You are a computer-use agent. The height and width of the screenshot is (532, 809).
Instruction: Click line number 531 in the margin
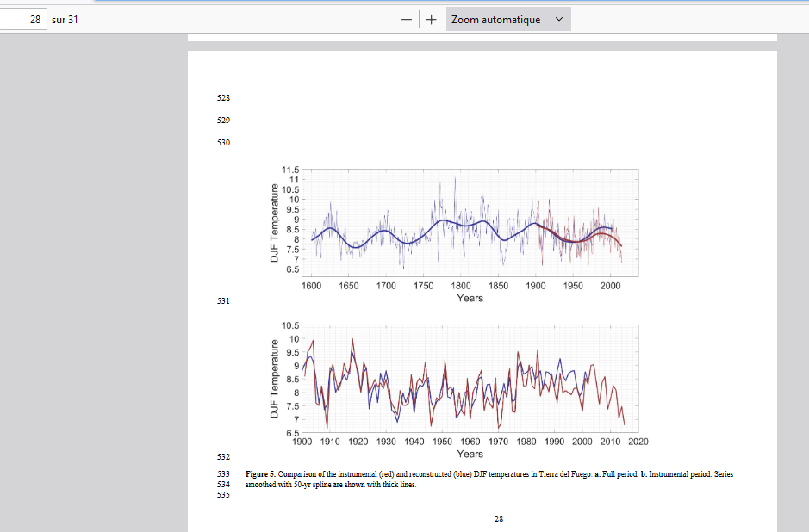coord(224,302)
